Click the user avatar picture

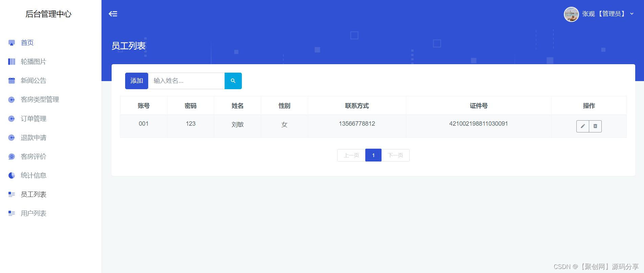point(571,14)
